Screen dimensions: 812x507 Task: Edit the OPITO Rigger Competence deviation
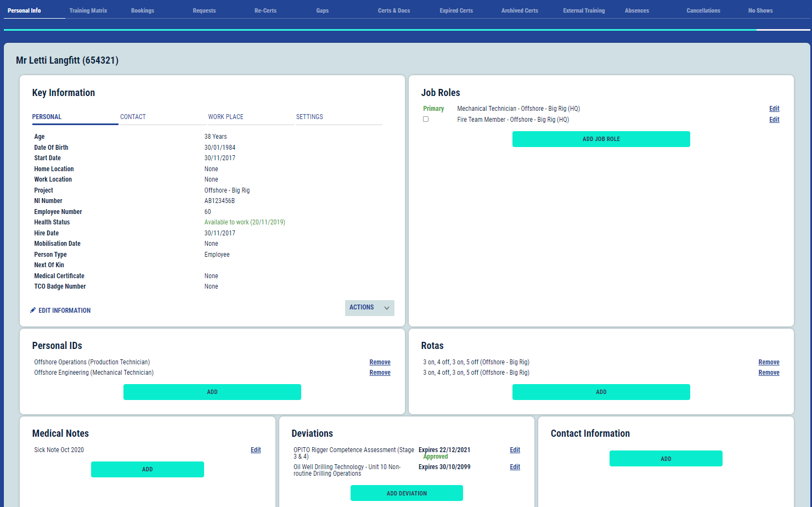click(x=515, y=450)
